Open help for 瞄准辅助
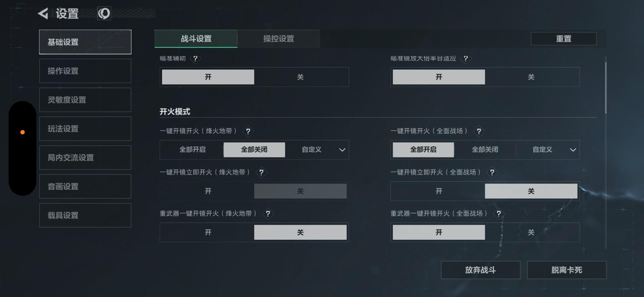 (195, 58)
